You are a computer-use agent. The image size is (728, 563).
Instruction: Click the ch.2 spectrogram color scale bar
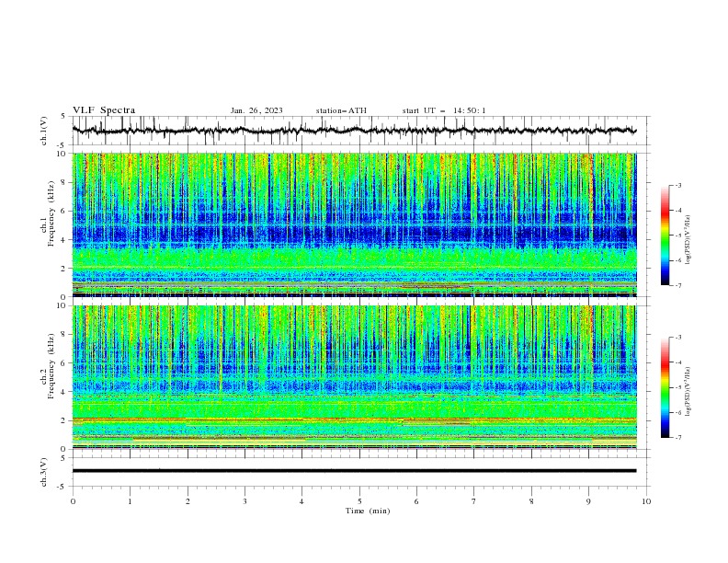click(665, 387)
